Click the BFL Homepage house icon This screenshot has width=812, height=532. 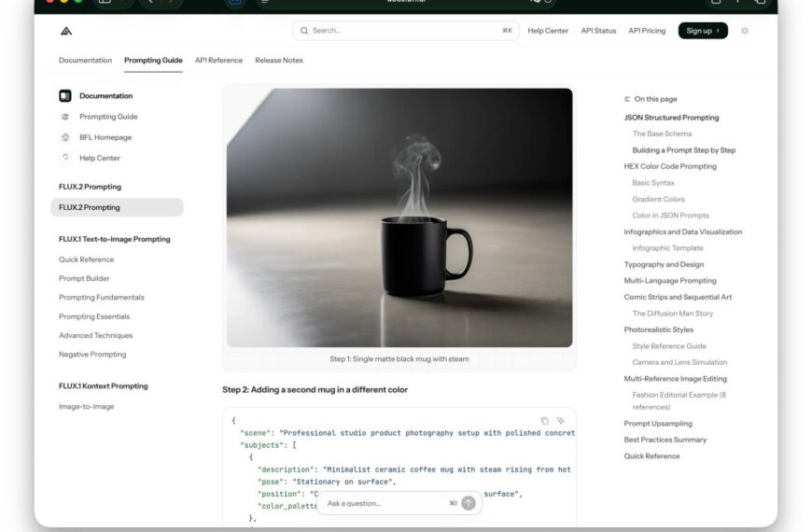[65, 137]
